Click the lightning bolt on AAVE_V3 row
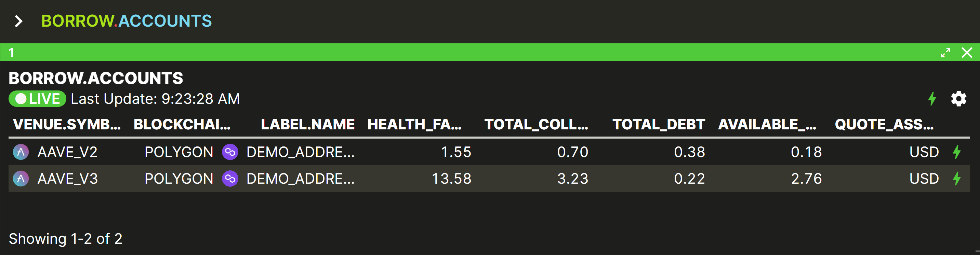Image resolution: width=980 pixels, height=255 pixels. click(957, 179)
